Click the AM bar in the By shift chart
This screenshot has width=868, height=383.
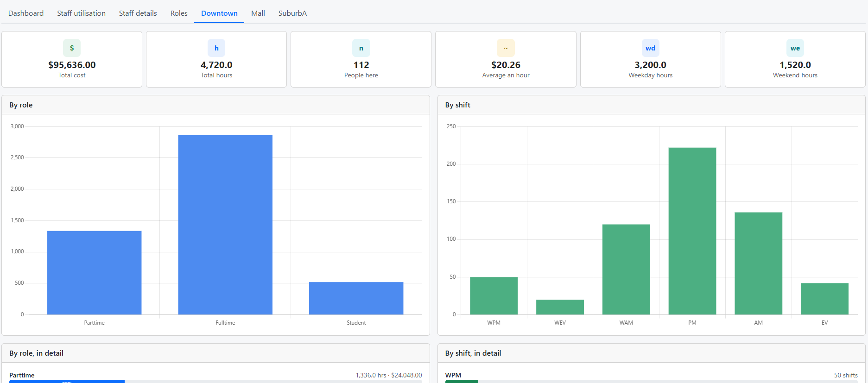[759, 264]
